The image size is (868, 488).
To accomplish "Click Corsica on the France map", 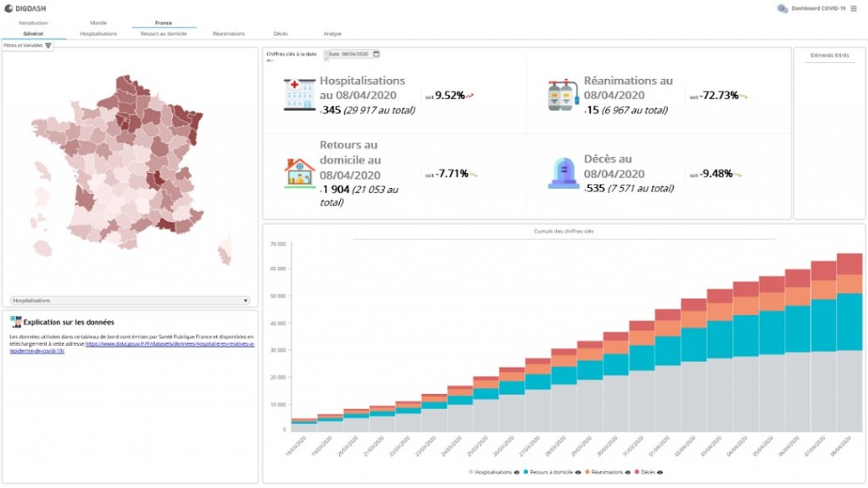I will click(x=225, y=250).
